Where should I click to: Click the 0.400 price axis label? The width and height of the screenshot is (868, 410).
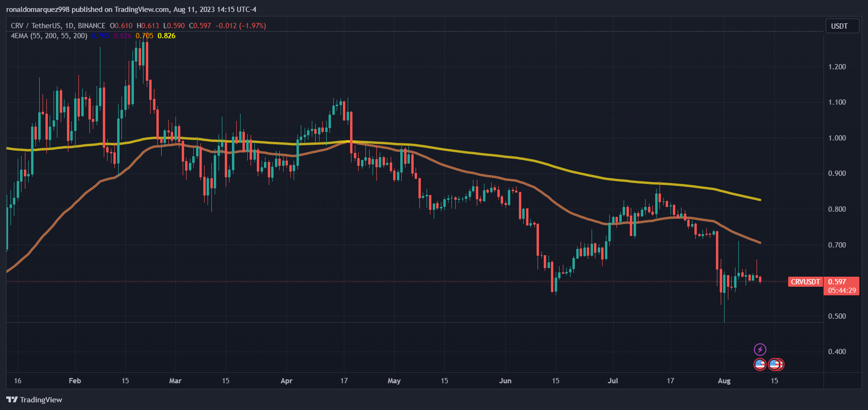pos(837,352)
